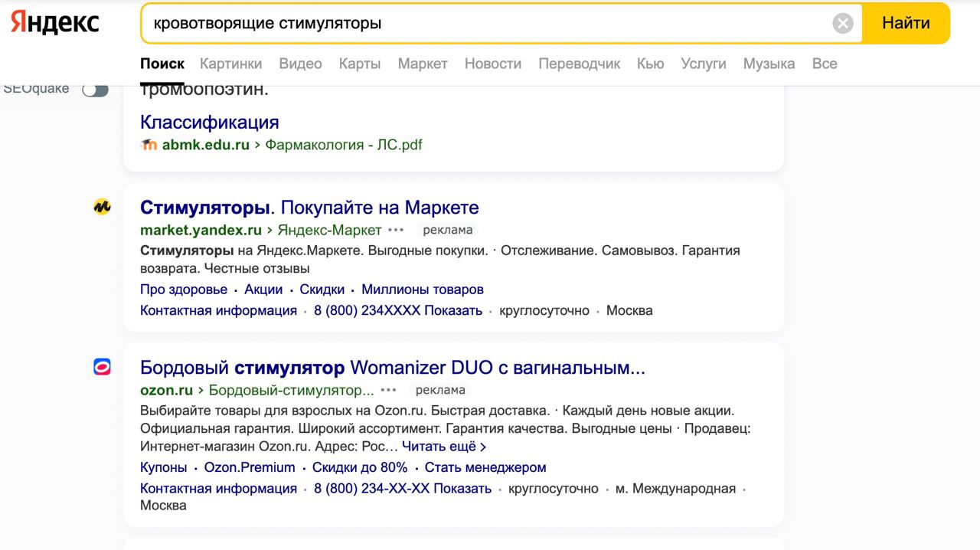Go to the Новости tab

click(493, 64)
